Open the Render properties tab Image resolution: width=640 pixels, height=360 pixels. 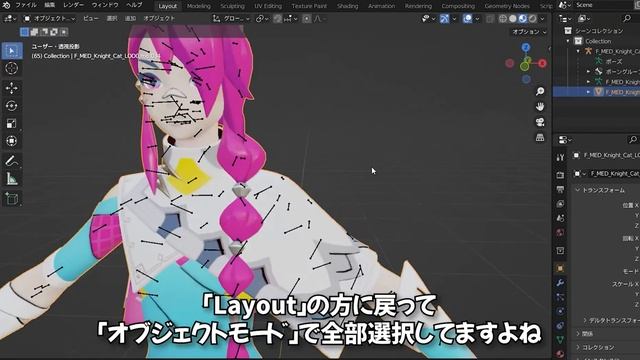tap(560, 175)
